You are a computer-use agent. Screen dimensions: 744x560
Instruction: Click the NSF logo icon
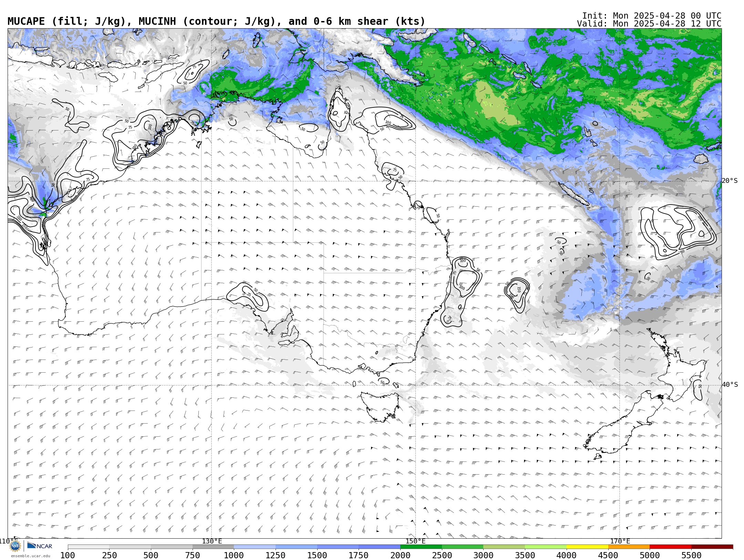[x=15, y=546]
